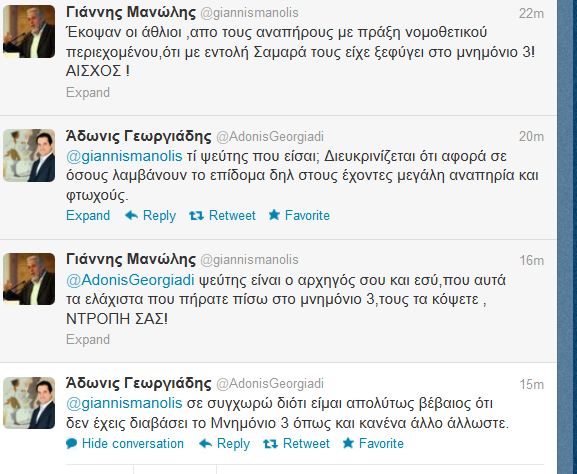Expand Adonis Georgiadis' tweet from 20m ago

[88, 215]
